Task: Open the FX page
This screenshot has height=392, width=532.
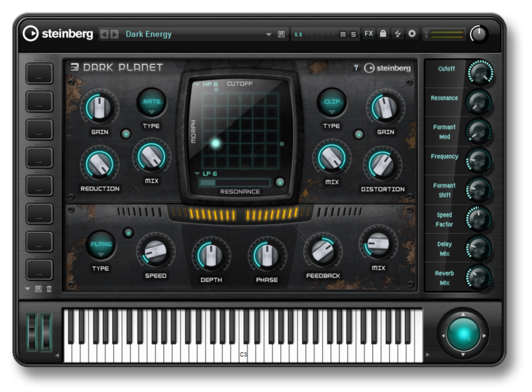Action: click(x=369, y=33)
